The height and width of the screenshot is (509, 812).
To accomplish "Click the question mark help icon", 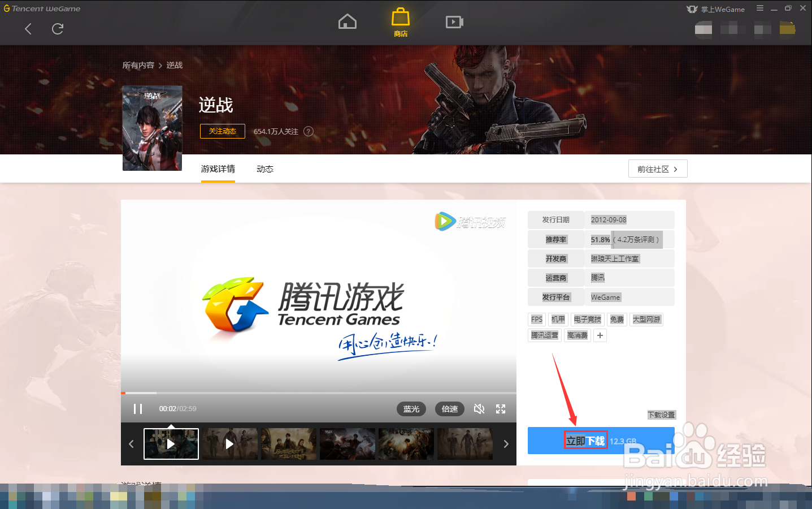I will pyautogui.click(x=309, y=131).
